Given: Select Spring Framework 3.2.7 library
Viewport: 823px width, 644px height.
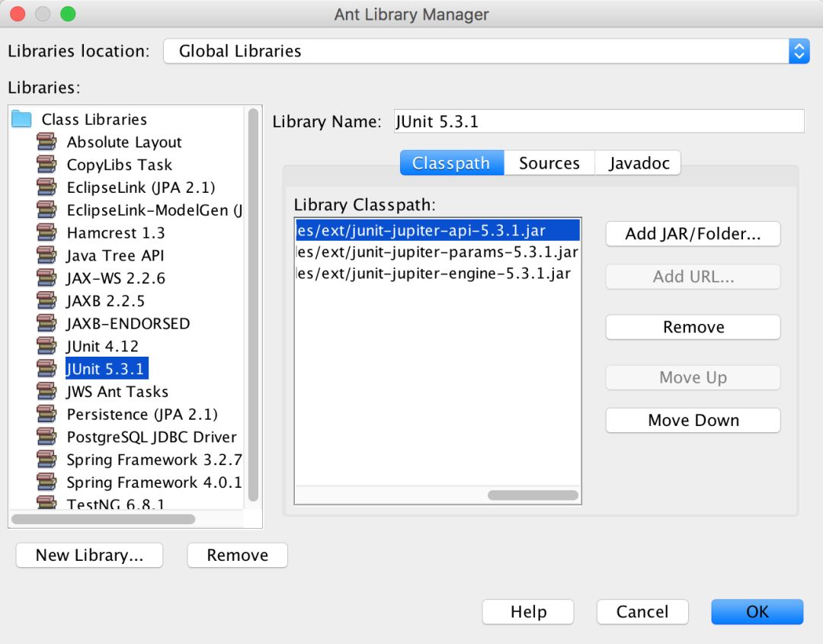Looking at the screenshot, I should (154, 460).
